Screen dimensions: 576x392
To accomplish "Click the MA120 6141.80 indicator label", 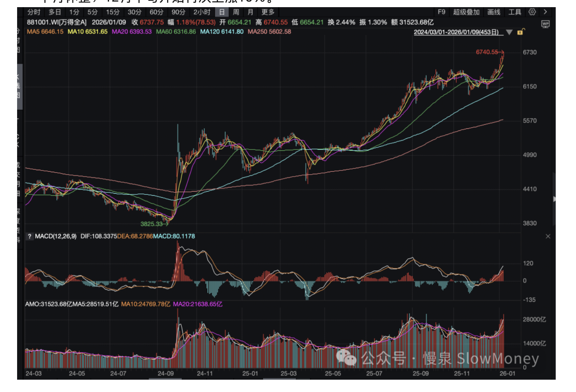I will point(222,31).
